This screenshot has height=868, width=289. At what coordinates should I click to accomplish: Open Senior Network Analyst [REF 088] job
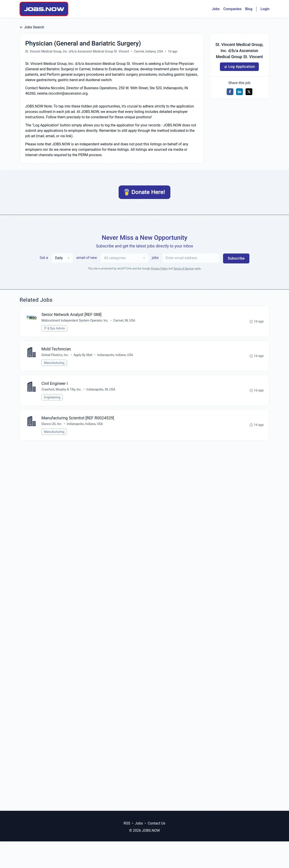pos(71,314)
